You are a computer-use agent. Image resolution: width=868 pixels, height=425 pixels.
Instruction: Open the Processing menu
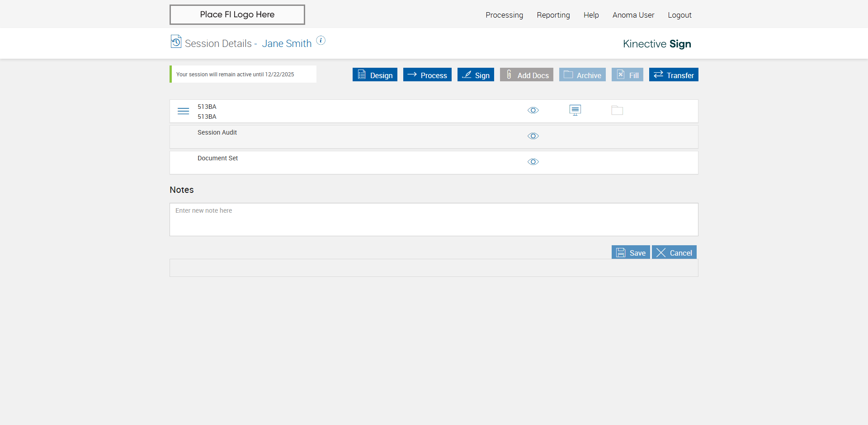pyautogui.click(x=504, y=15)
